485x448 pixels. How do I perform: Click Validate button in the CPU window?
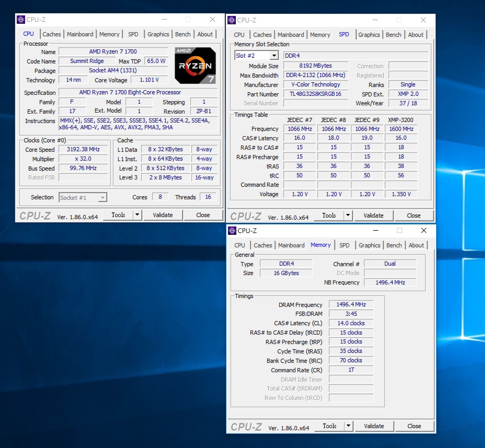pyautogui.click(x=163, y=215)
